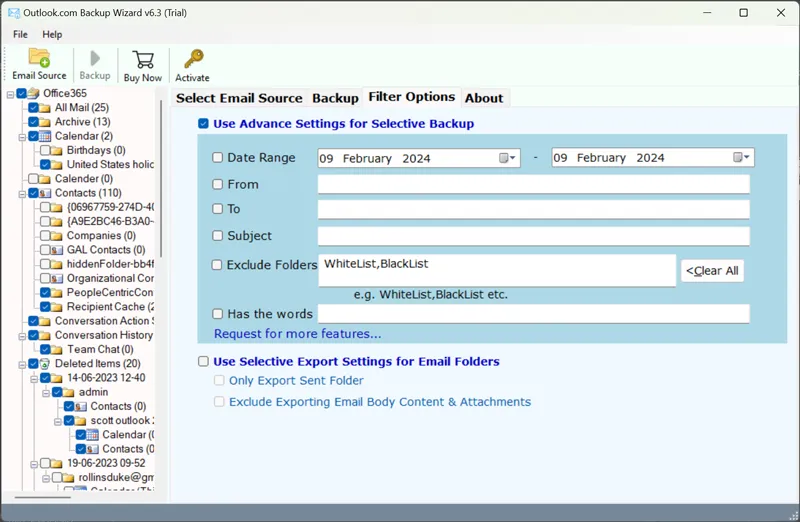Select the Contacts (110) folder icon

pyautogui.click(x=46, y=193)
